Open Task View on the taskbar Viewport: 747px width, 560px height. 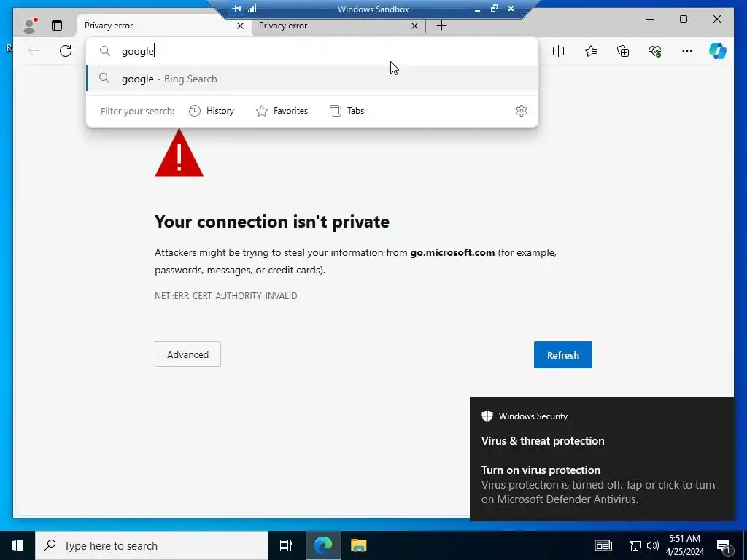click(x=286, y=545)
